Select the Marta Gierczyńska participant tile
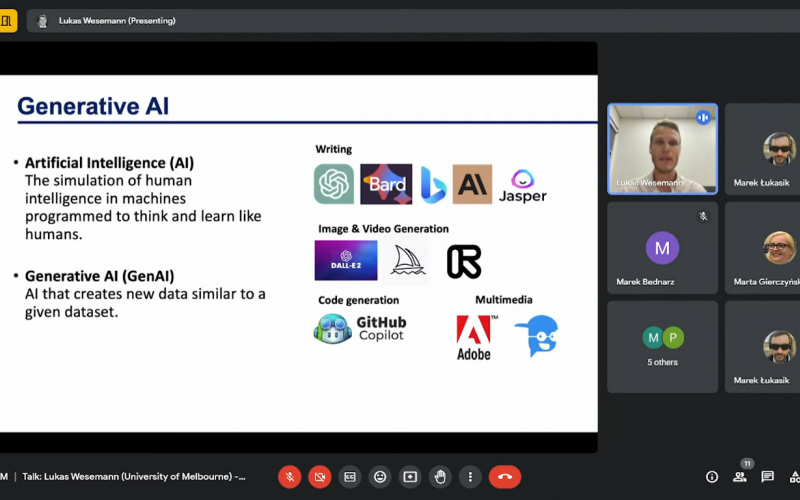 click(x=762, y=248)
